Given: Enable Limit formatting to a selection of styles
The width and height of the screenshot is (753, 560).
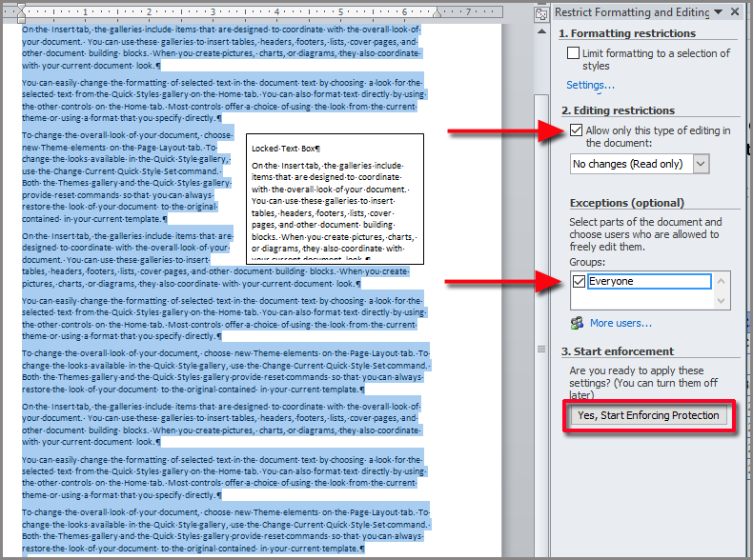Looking at the screenshot, I should pyautogui.click(x=573, y=52).
